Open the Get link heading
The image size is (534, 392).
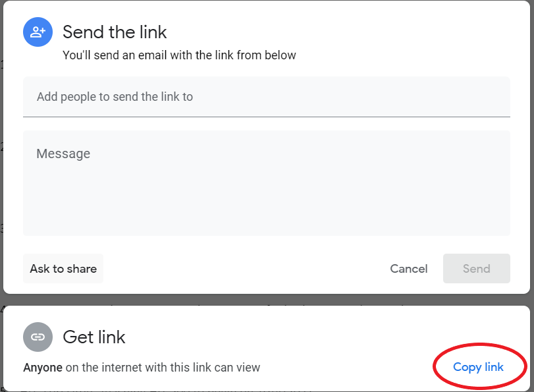point(94,337)
